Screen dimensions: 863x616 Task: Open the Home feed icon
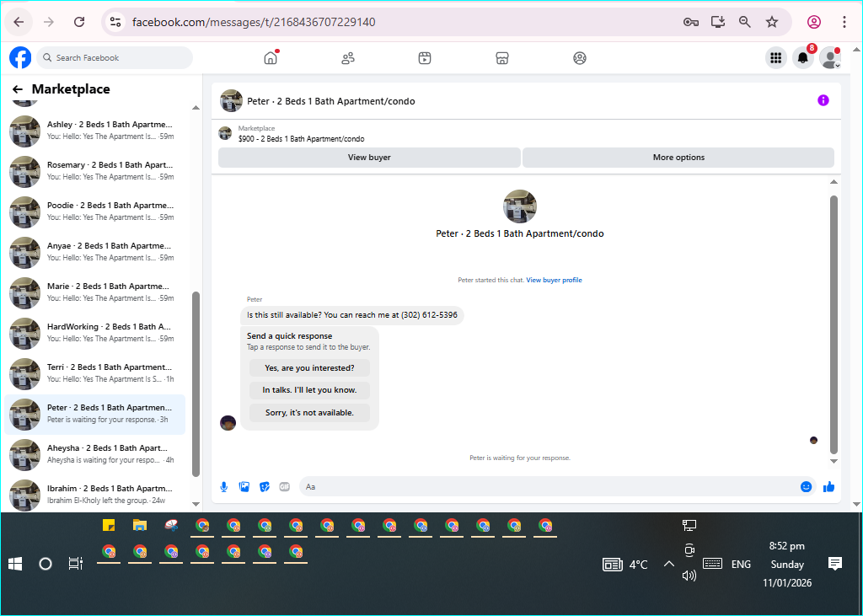tap(271, 58)
